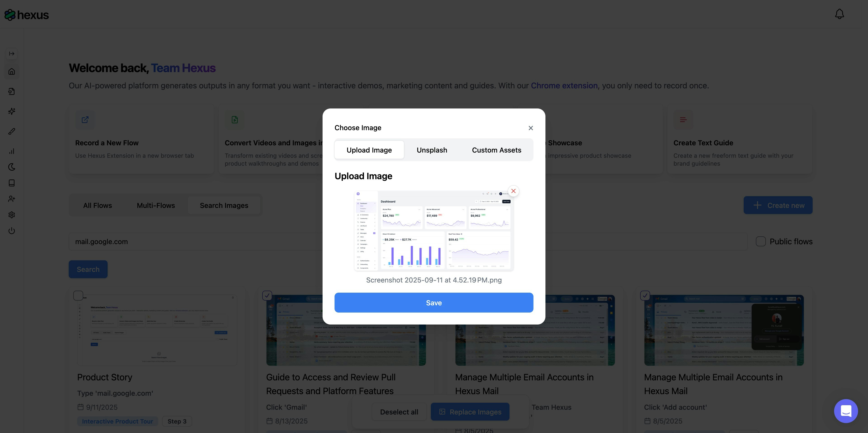This screenshot has height=433, width=868.
Task: Click the Record a New Flow icon
Action: (85, 120)
